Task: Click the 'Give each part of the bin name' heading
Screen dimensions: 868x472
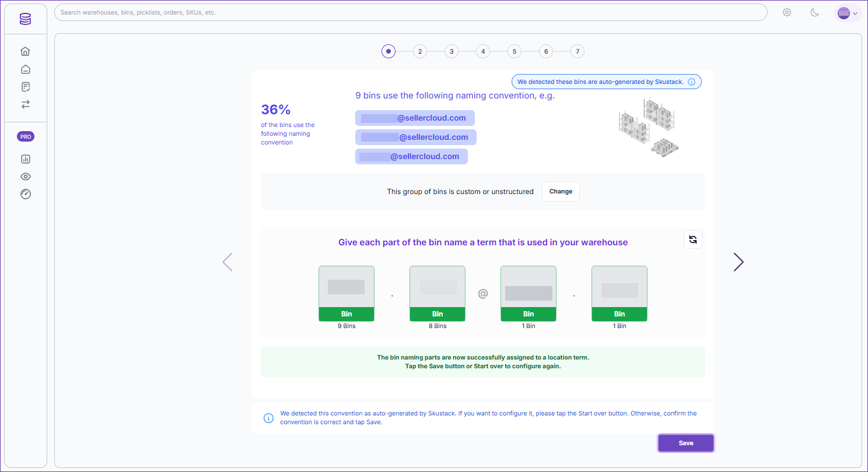Action: point(483,242)
